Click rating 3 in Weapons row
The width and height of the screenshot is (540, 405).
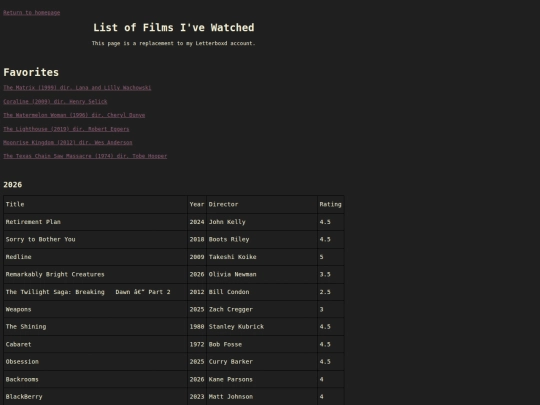pyautogui.click(x=331, y=310)
